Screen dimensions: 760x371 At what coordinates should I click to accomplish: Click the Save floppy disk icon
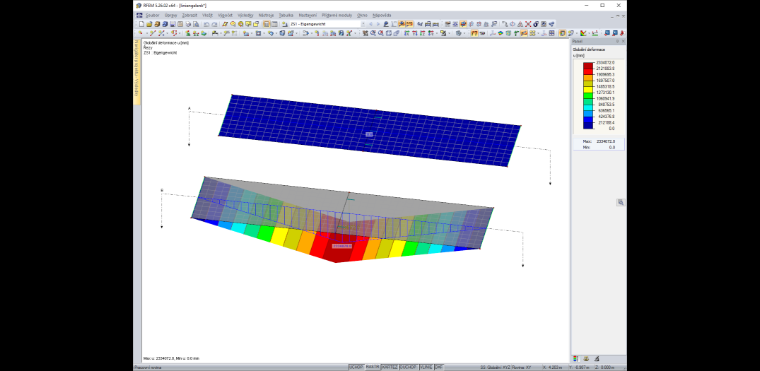click(x=173, y=24)
